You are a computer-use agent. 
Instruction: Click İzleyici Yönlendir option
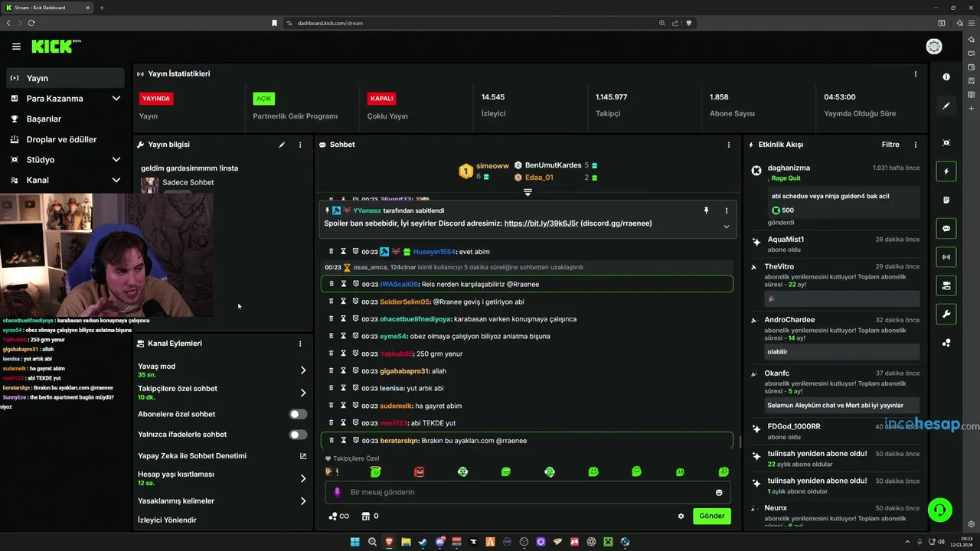pos(167,520)
